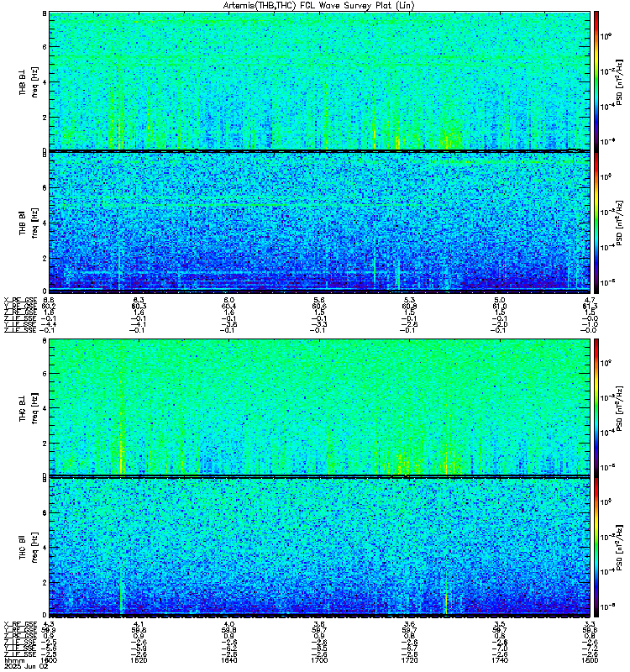
Task: Select the 'THB B∥ freq [Hz]' axis label
Action: tap(29, 223)
